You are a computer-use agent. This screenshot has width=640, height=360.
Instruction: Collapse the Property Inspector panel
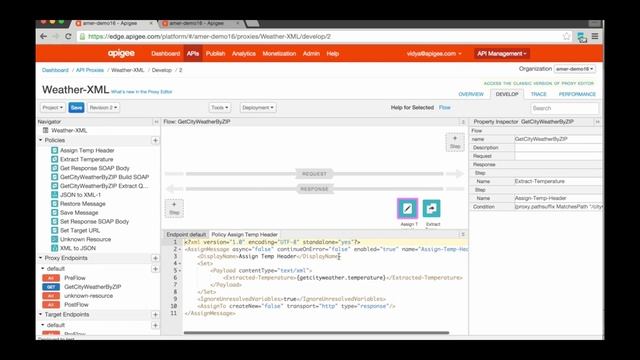click(598, 122)
